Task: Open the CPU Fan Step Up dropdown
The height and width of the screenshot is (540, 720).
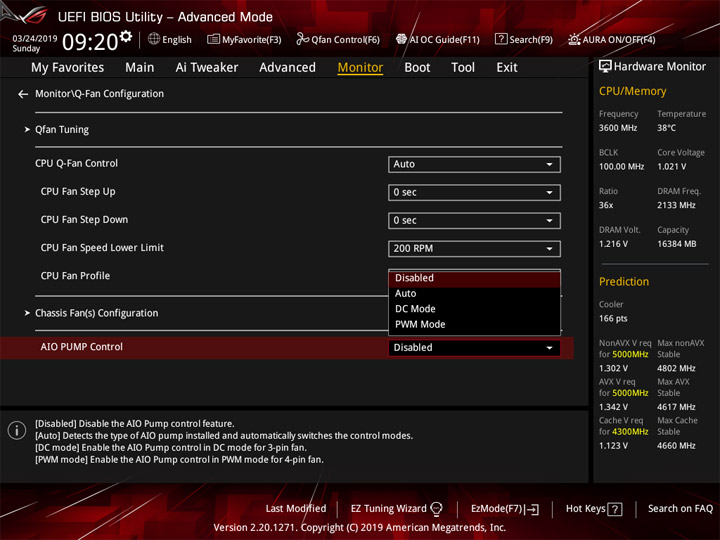Action: click(x=474, y=192)
